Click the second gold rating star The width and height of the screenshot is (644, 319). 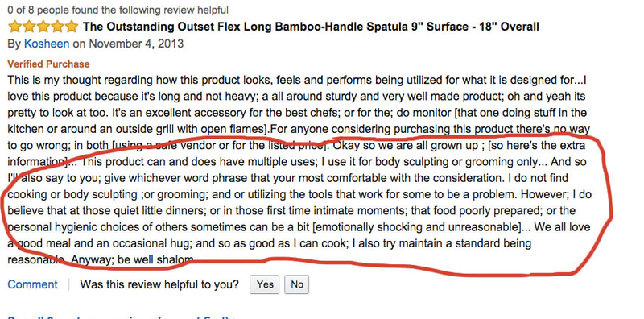[29, 27]
